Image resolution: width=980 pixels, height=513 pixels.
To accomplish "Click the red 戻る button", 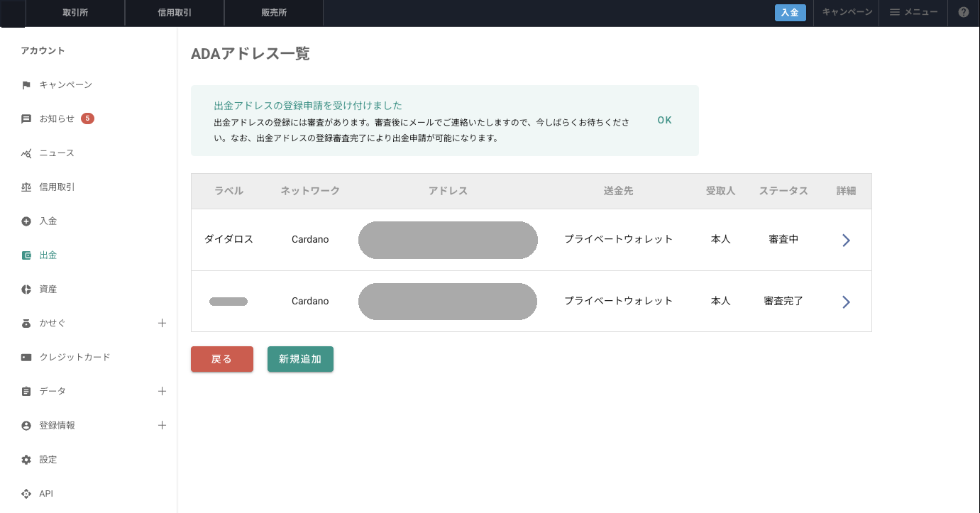I will (222, 359).
